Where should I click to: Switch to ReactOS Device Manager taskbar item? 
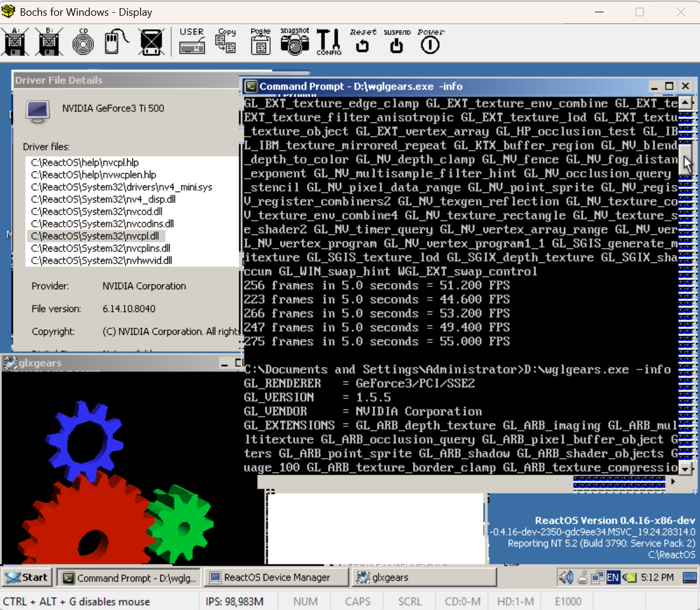point(276,577)
